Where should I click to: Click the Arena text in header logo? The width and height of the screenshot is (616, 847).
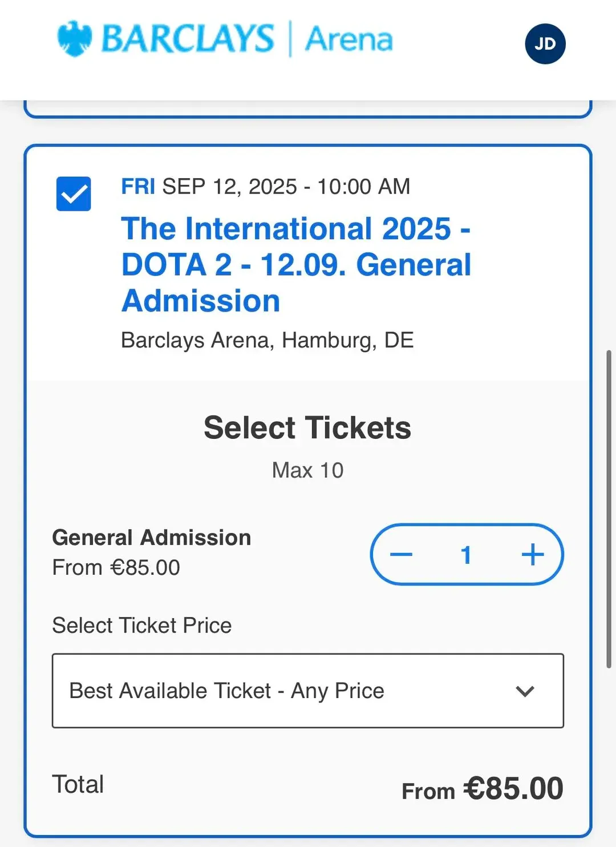348,39
